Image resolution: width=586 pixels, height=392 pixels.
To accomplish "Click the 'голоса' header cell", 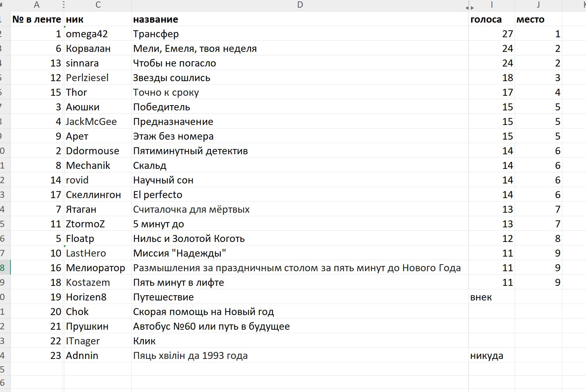I will tap(492, 19).
